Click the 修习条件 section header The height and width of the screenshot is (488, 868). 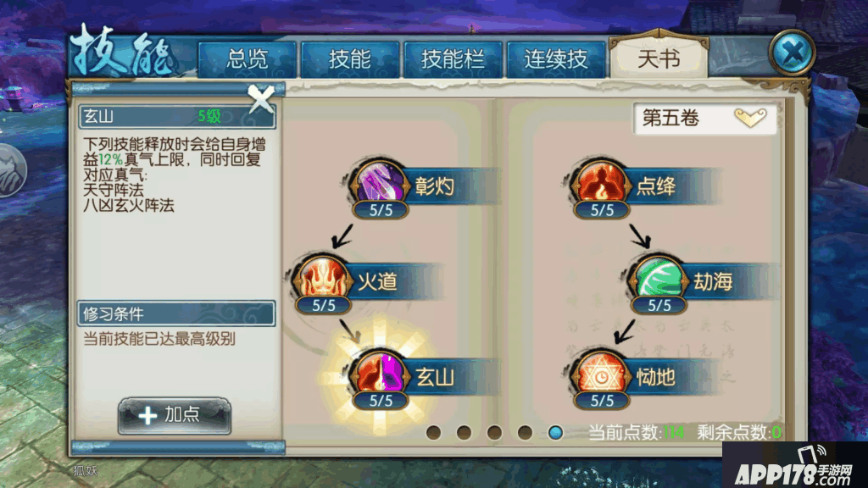click(176, 313)
